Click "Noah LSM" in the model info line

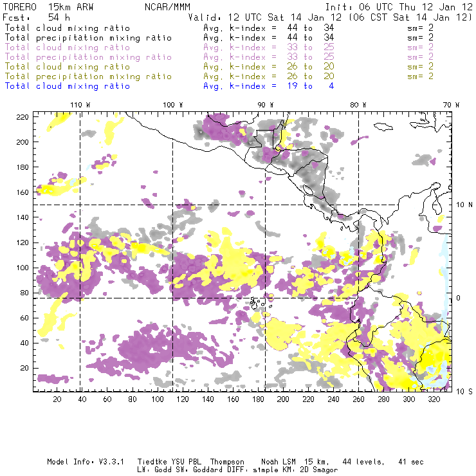[279, 462]
